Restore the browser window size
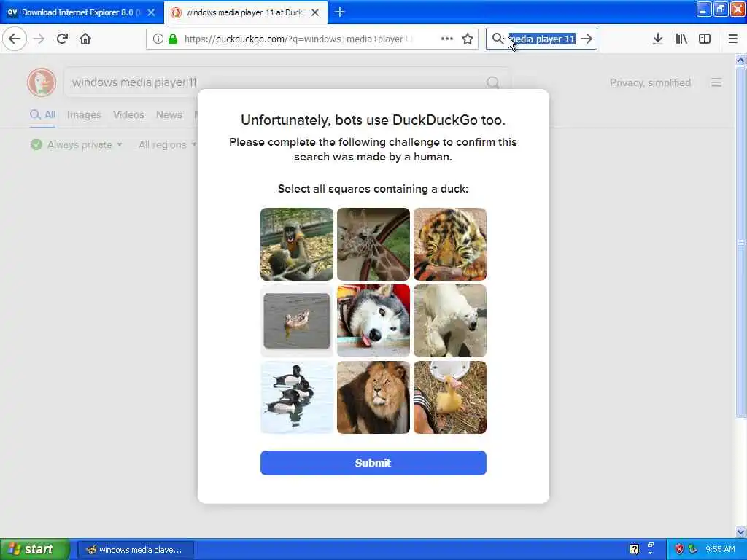 [x=721, y=9]
